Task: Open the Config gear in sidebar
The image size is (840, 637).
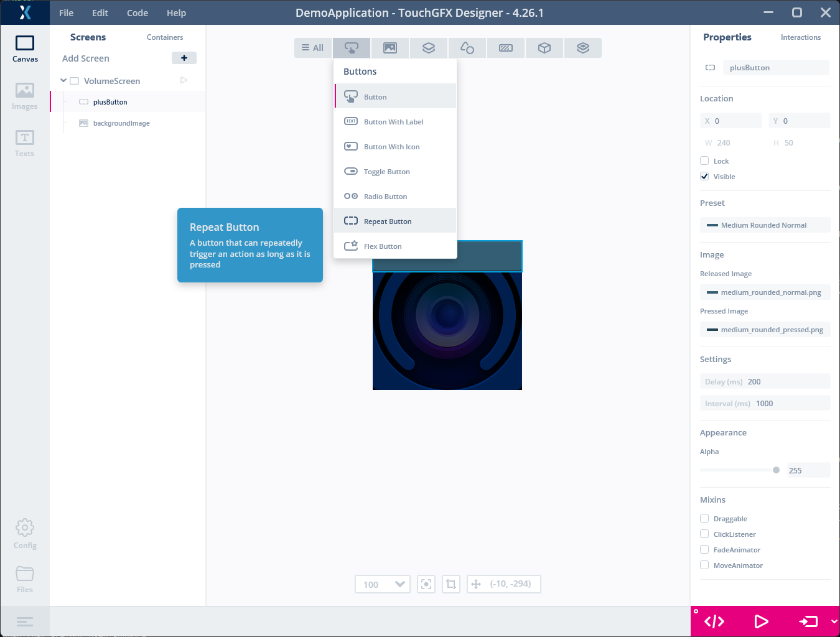Action: [x=25, y=534]
